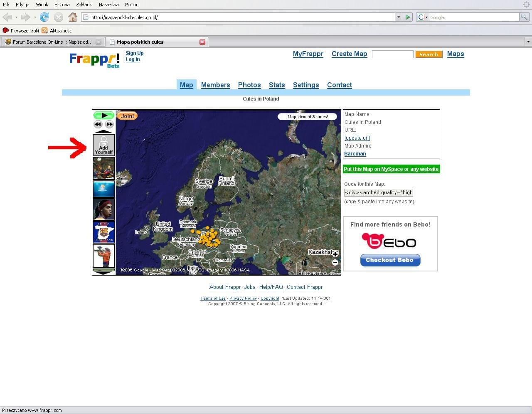The image size is (532, 414).
Task: Click the browser Back arrow button
Action: pyautogui.click(x=7, y=17)
